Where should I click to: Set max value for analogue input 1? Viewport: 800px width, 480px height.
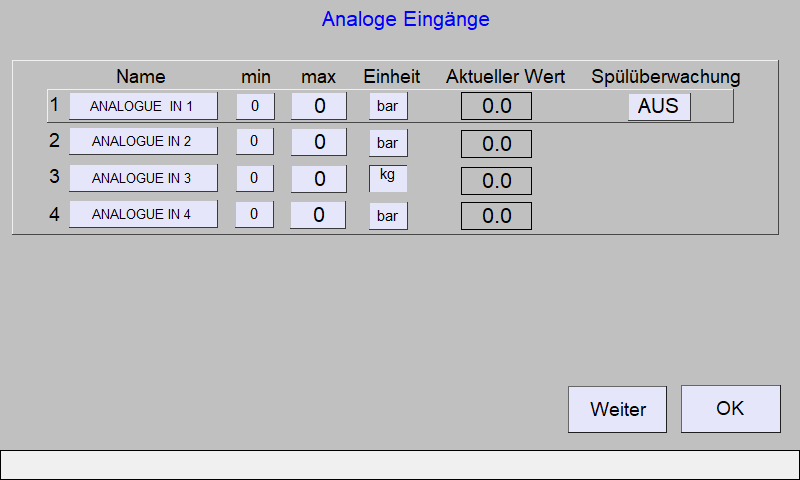[x=319, y=106]
